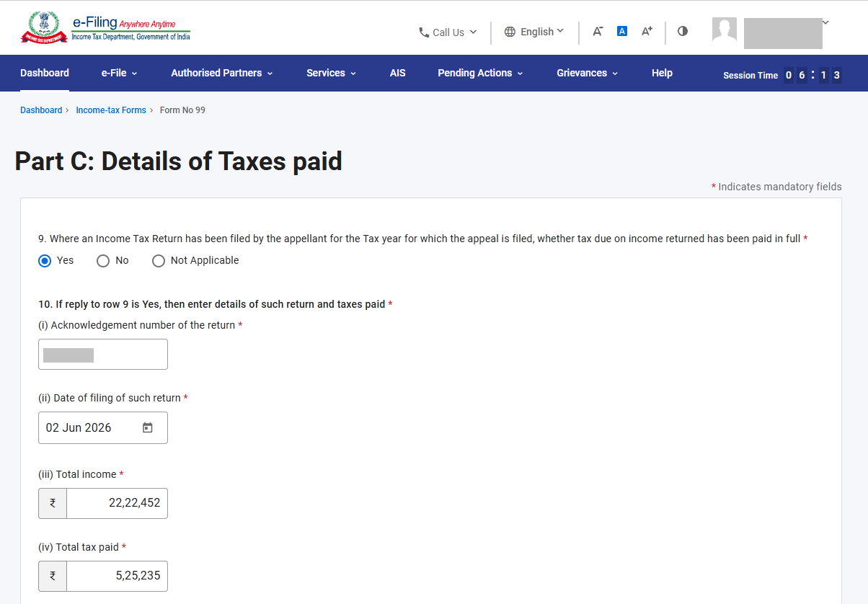Viewport: 868px width, 604px height.
Task: Expand the e-File menu
Action: (x=119, y=73)
